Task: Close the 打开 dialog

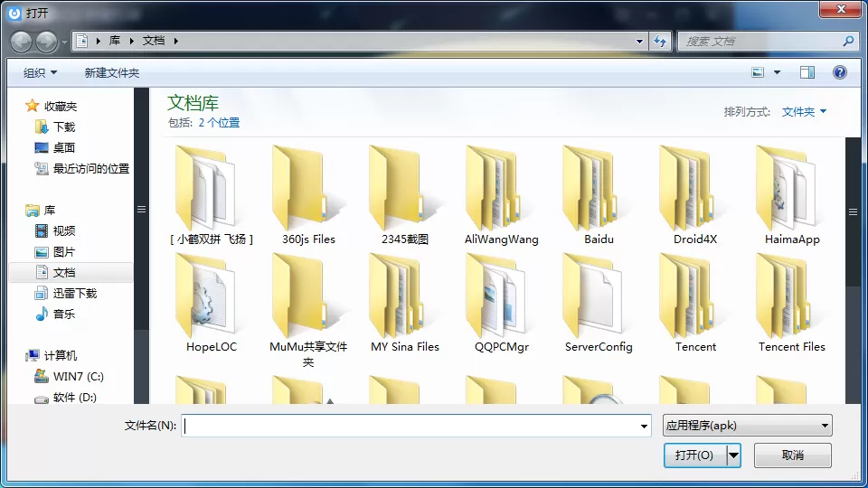Action: coord(841,9)
